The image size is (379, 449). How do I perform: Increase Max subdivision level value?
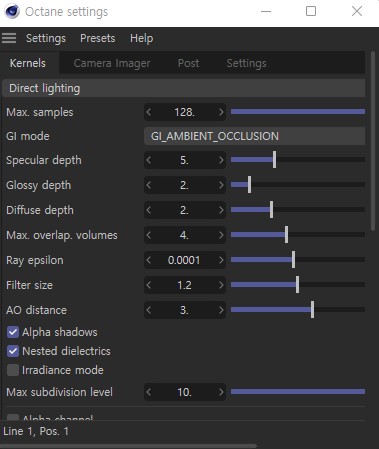(x=221, y=392)
